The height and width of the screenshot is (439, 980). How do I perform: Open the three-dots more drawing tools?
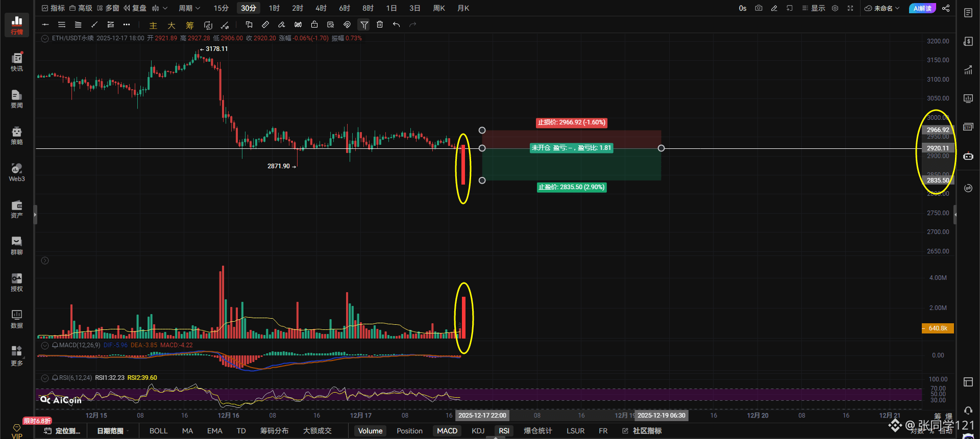pyautogui.click(x=127, y=24)
